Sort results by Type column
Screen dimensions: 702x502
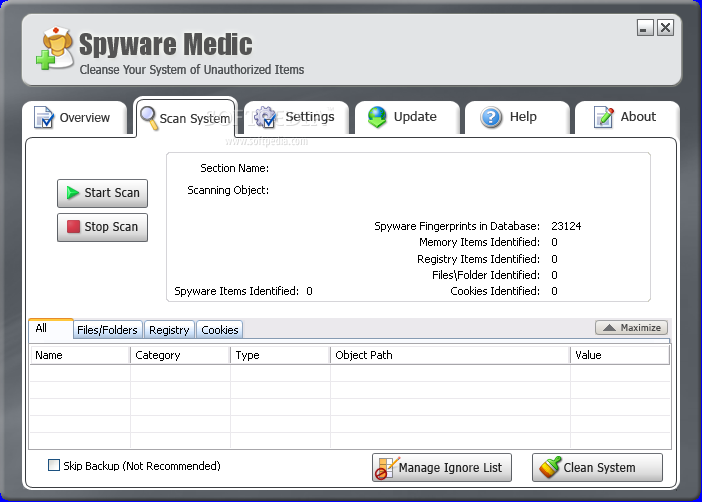click(280, 355)
